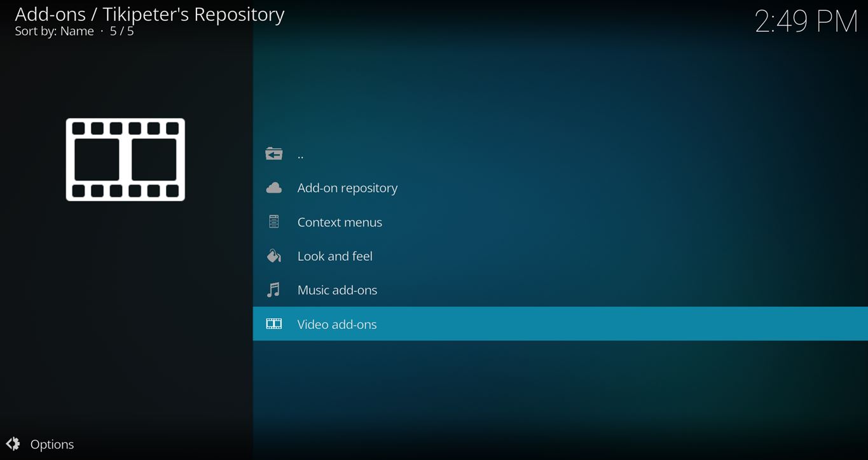
Task: Open the Add-on repository category
Action: point(347,188)
